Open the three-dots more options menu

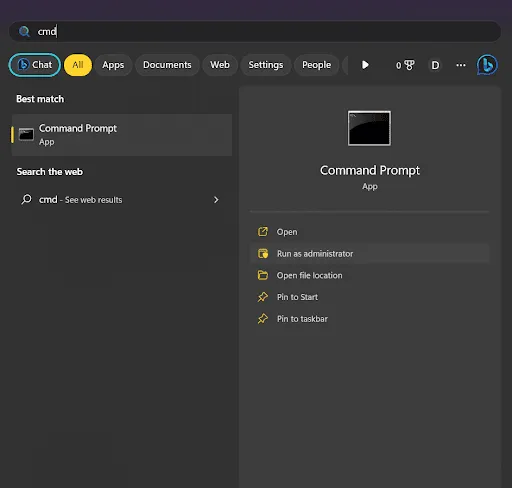(x=461, y=65)
